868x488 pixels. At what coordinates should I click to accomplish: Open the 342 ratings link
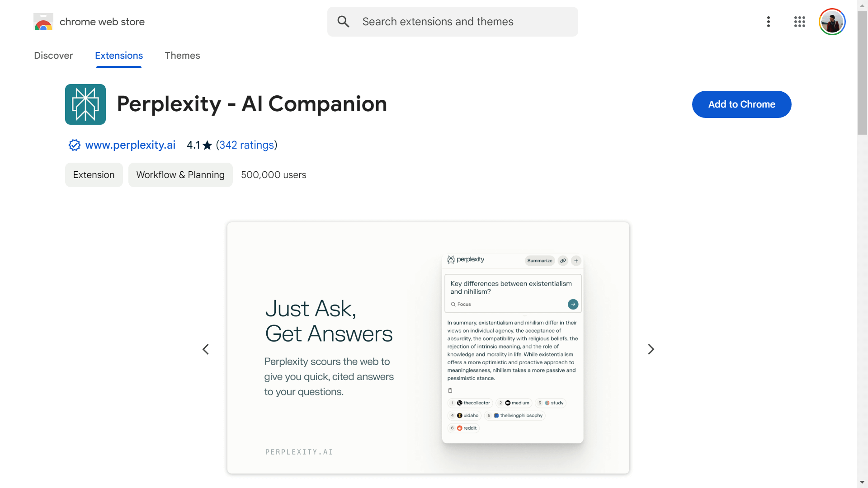(246, 145)
